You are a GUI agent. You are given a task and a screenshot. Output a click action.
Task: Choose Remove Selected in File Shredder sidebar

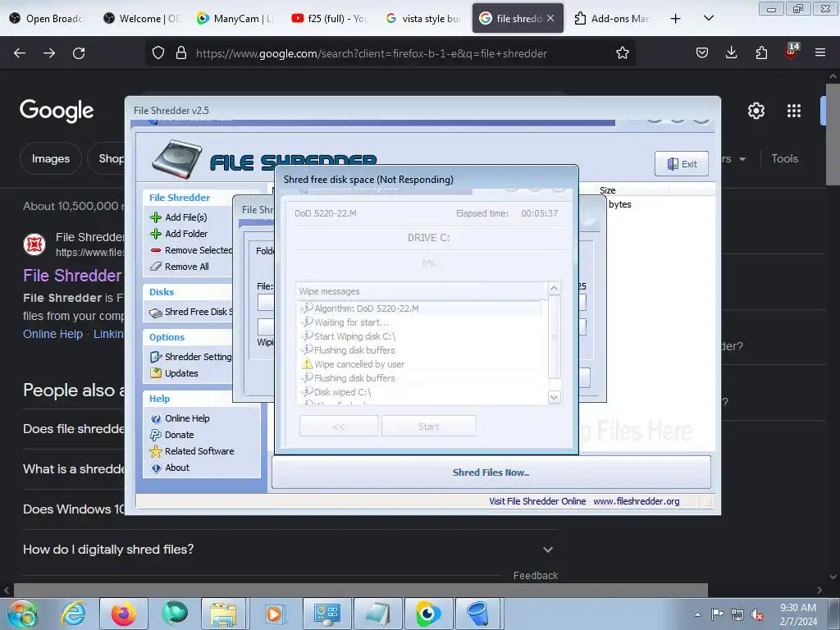[191, 250]
